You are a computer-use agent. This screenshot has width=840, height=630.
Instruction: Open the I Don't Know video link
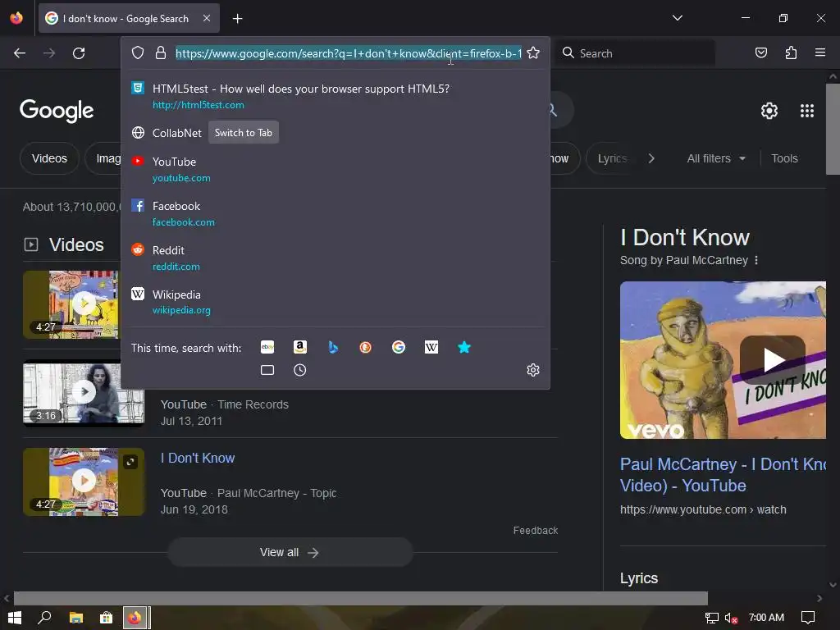click(x=198, y=458)
